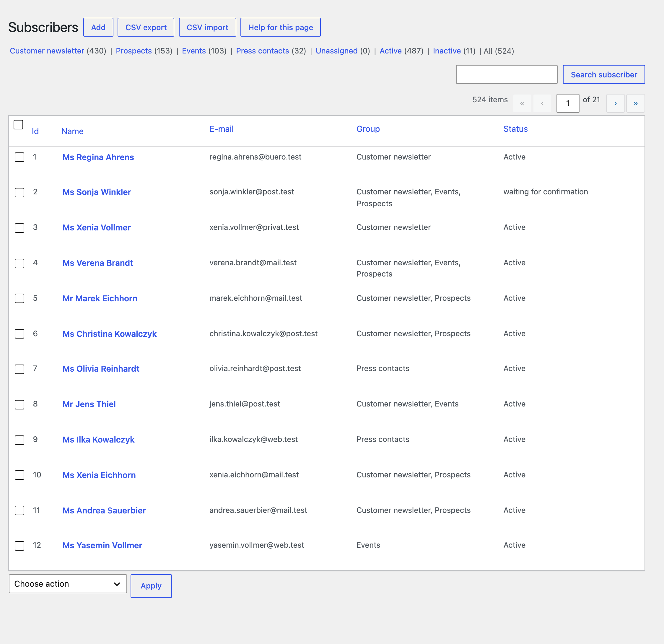This screenshot has height=644, width=664.
Task: Sort table by Name column
Action: pos(72,131)
